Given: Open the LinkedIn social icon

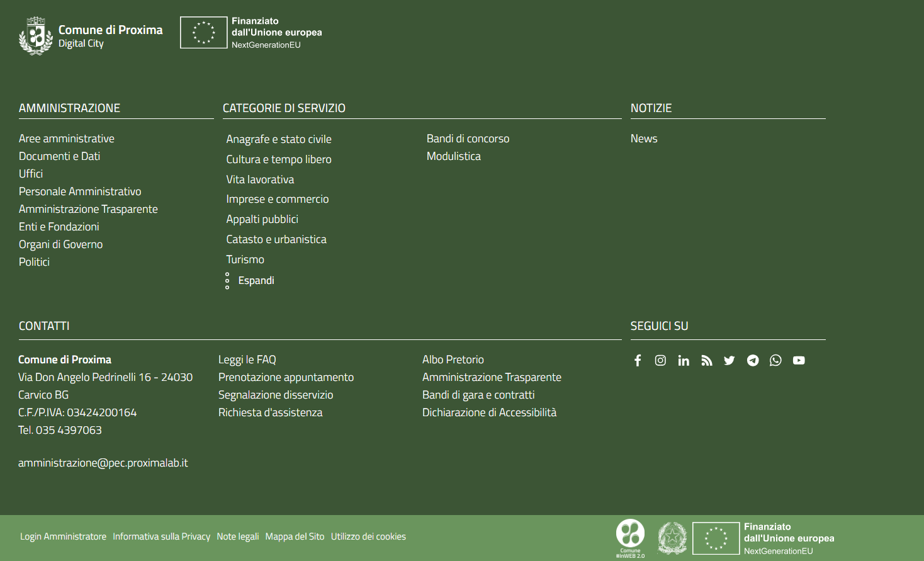Looking at the screenshot, I should point(684,360).
